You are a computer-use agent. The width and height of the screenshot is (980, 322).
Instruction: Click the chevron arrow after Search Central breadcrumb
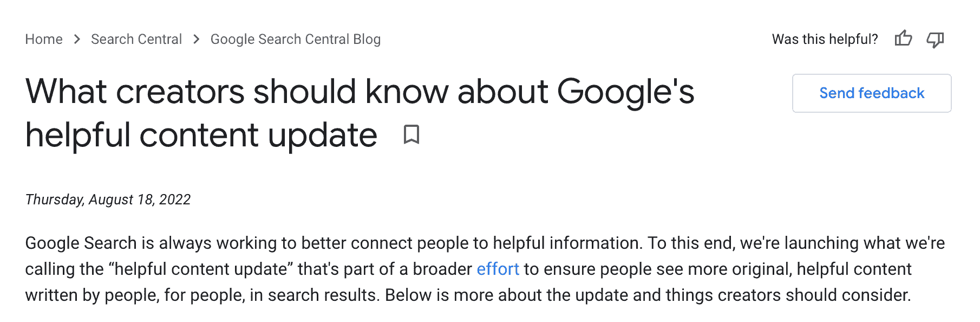[x=197, y=39]
